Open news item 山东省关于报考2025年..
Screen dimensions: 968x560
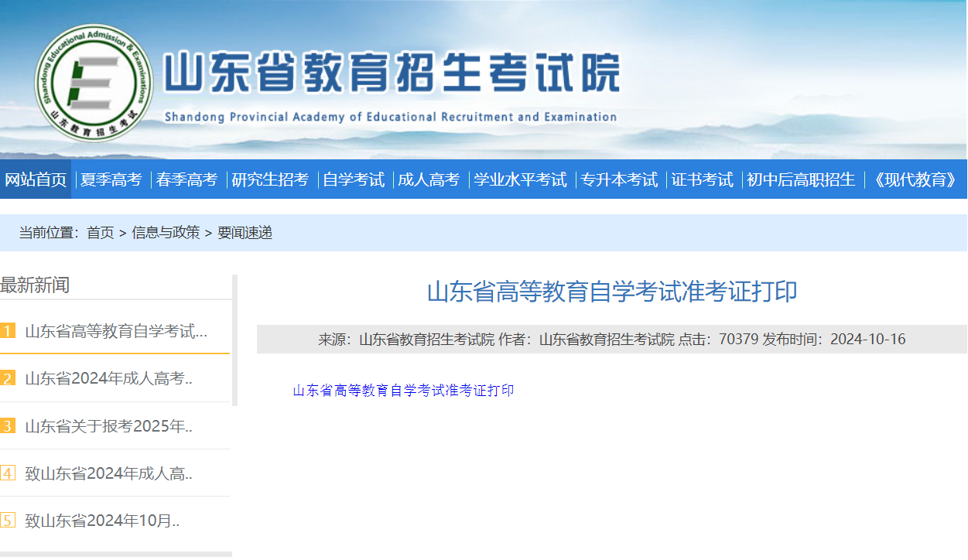(108, 426)
